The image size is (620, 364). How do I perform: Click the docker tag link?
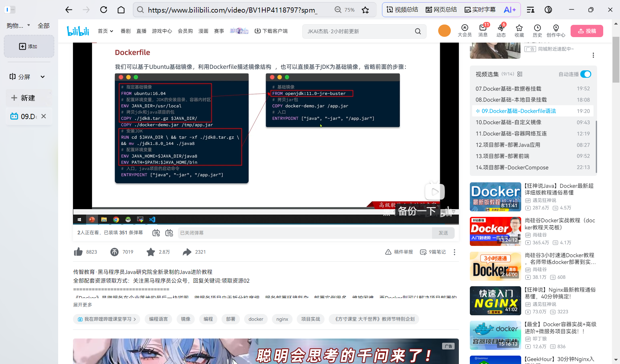point(256,319)
